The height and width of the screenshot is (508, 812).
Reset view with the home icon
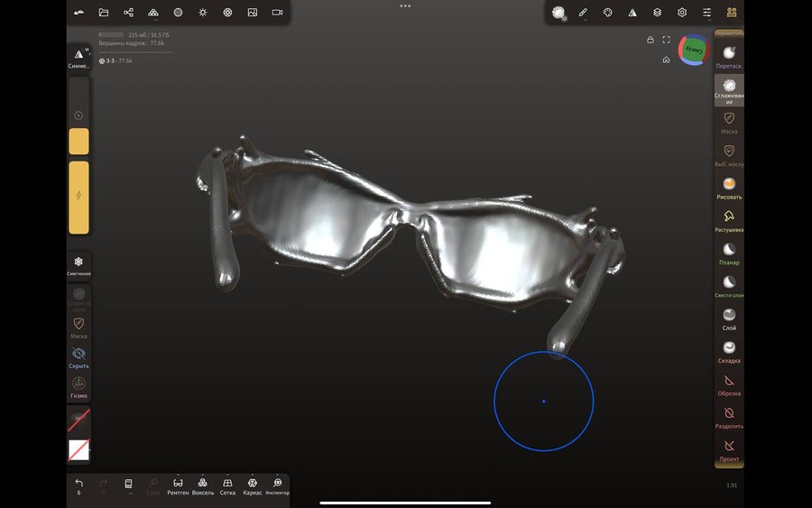667,60
